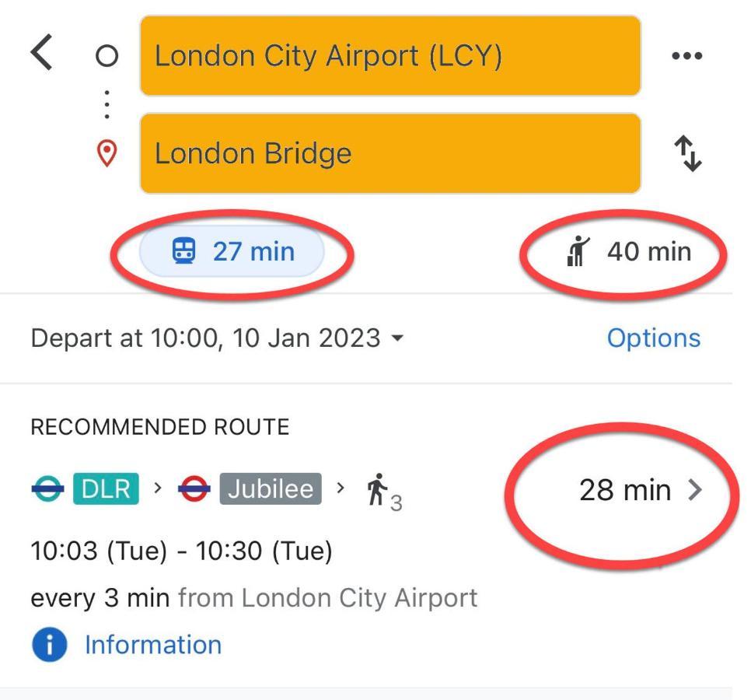751x700 pixels.
Task: Click the origin circle marker icon
Action: click(x=107, y=55)
